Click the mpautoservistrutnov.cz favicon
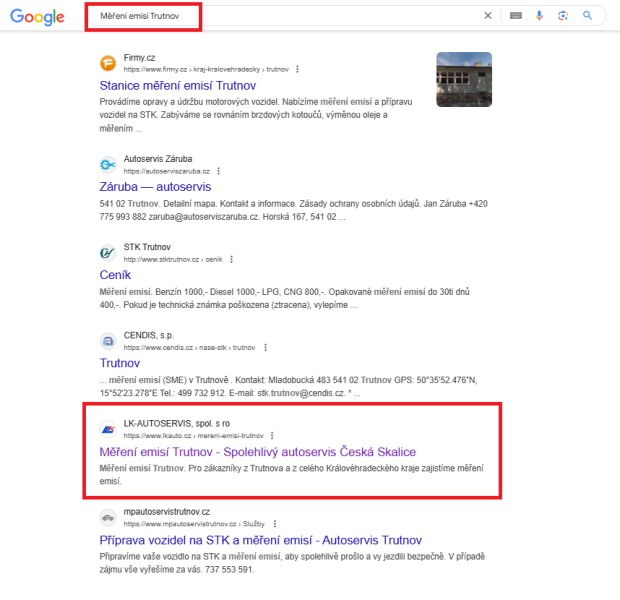The height and width of the screenshot is (600, 620). (x=108, y=517)
